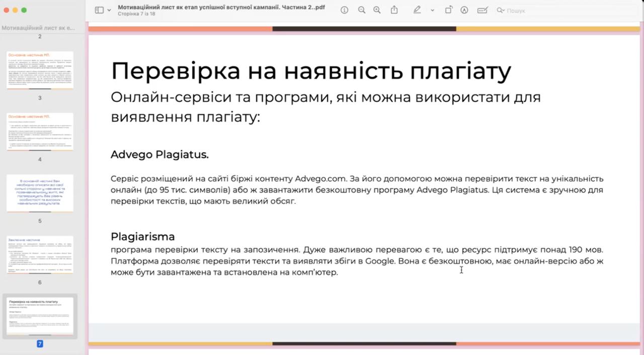Click the page 7 number badge

click(x=40, y=344)
